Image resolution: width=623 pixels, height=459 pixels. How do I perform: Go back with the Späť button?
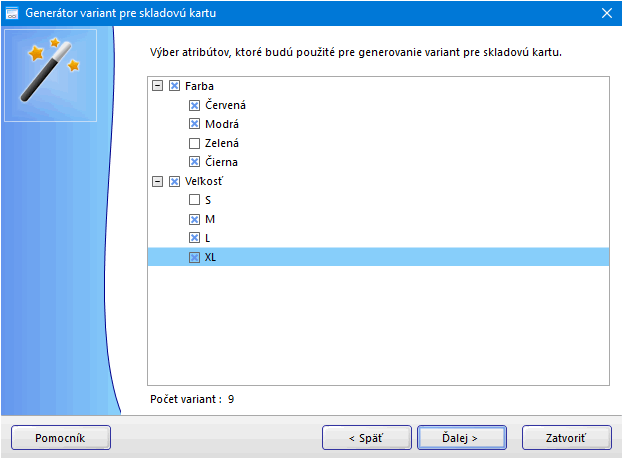366,437
